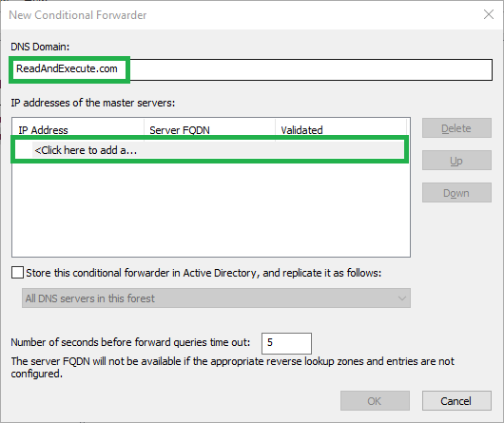Click the Store in Active Directory label text
This screenshot has height=423, width=504.
204,273
